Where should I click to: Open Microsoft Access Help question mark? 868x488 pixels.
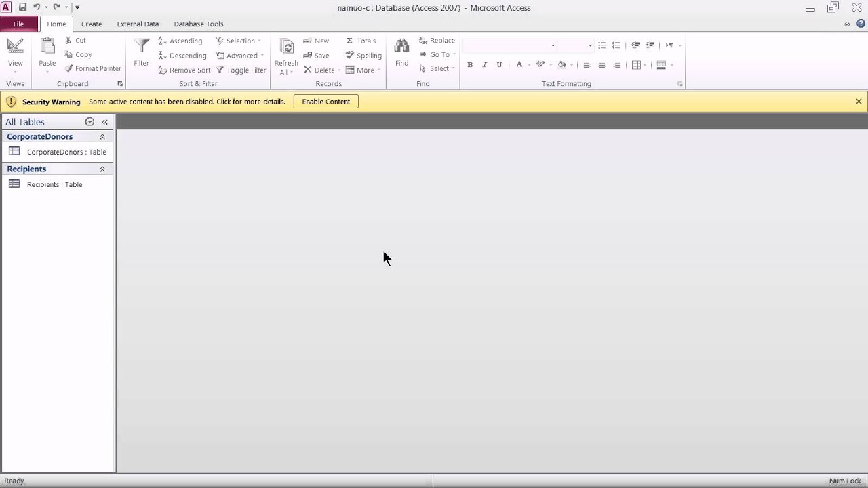(x=861, y=24)
